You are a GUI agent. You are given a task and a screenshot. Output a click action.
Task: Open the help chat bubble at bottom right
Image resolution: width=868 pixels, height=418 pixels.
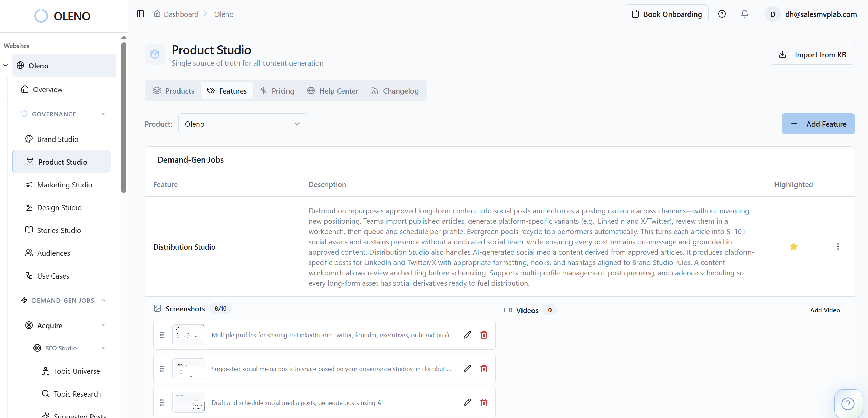tap(848, 404)
